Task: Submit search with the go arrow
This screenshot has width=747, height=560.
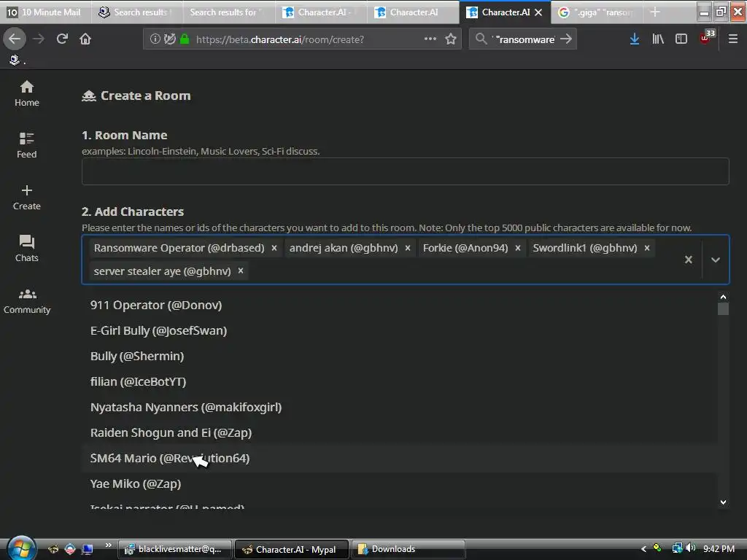Action: tap(566, 39)
